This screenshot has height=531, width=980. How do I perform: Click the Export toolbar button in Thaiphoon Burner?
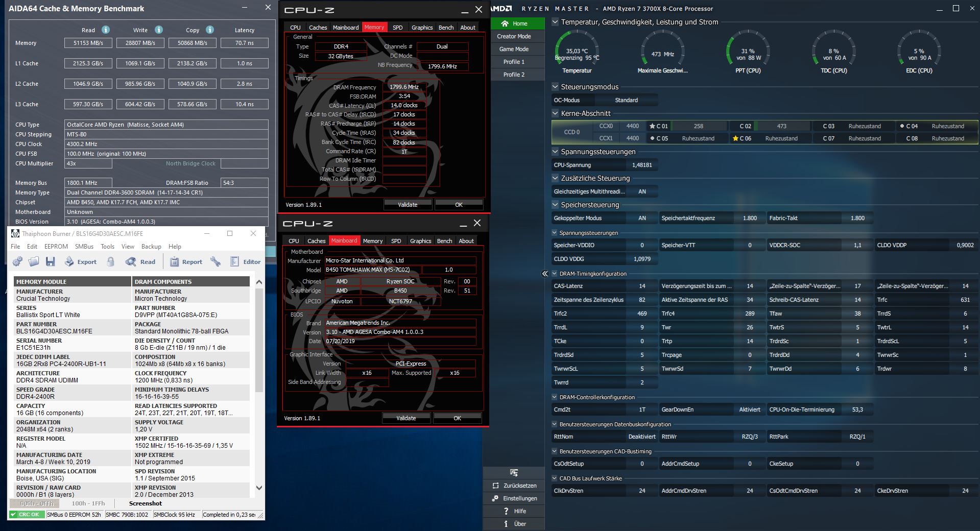80,262
